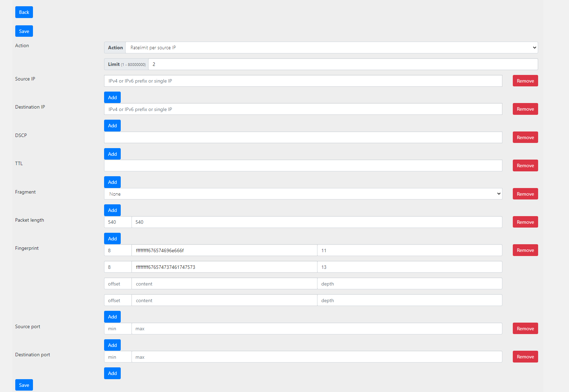This screenshot has width=569, height=392.
Task: Click the Back button
Action: tap(24, 12)
